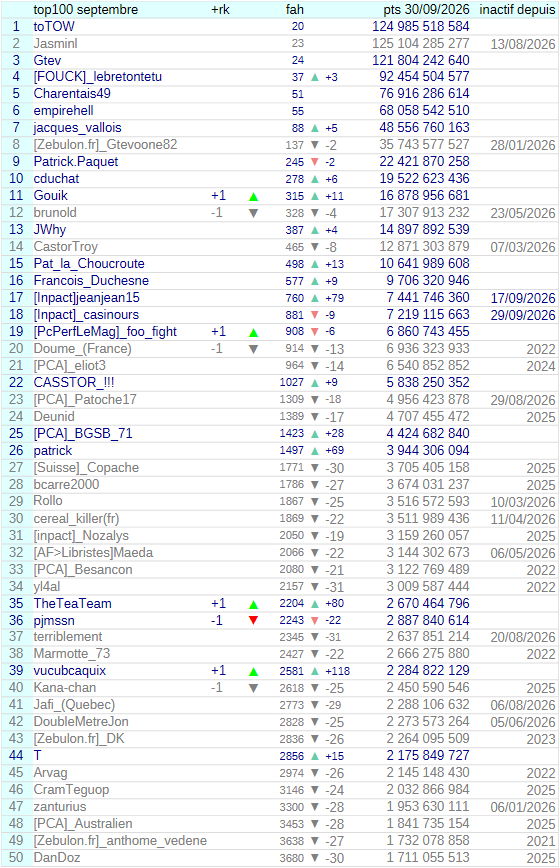
Task: Select inactive year 2021
Action: pyautogui.click(x=541, y=841)
